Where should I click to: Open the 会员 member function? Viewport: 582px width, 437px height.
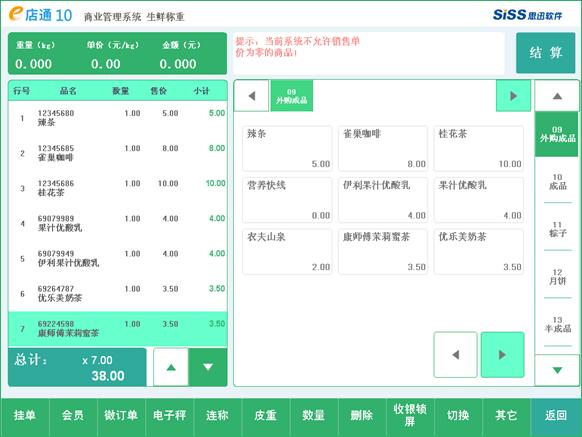73,415
